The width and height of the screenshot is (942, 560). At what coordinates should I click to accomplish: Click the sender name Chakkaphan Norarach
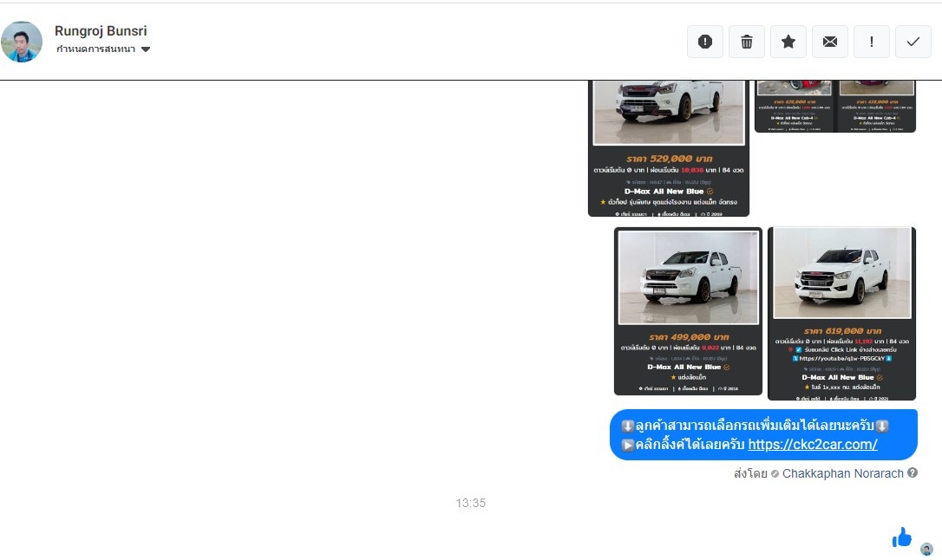(x=842, y=473)
